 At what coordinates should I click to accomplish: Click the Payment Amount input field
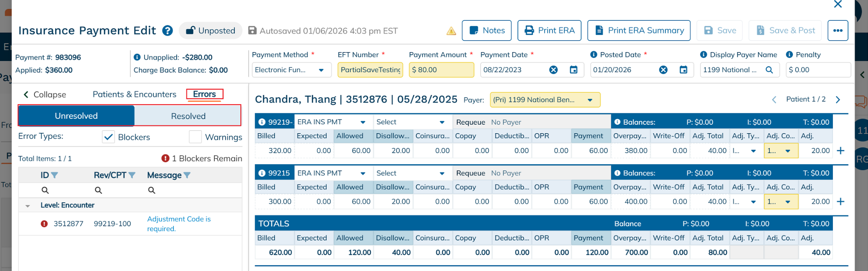[x=441, y=70]
